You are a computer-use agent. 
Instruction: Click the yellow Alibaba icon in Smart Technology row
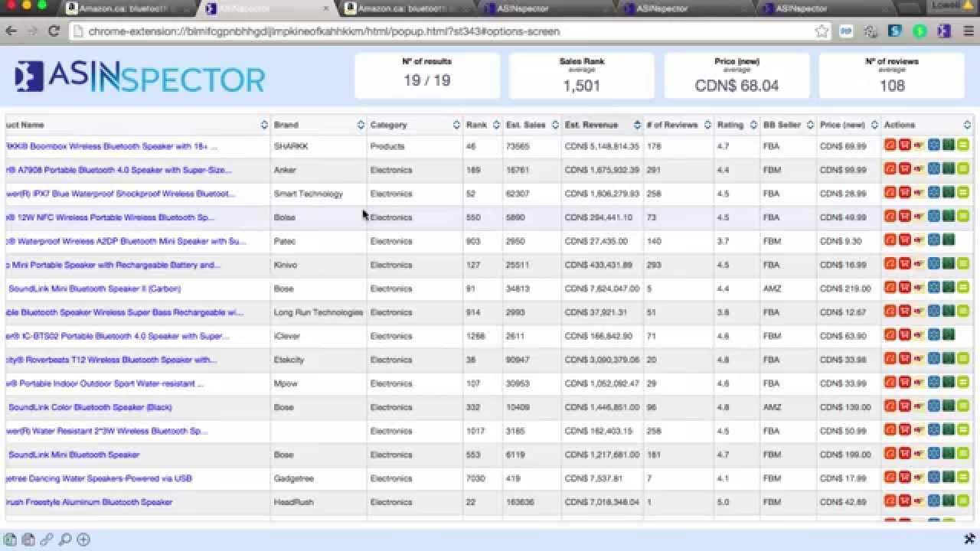pyautogui.click(x=919, y=193)
